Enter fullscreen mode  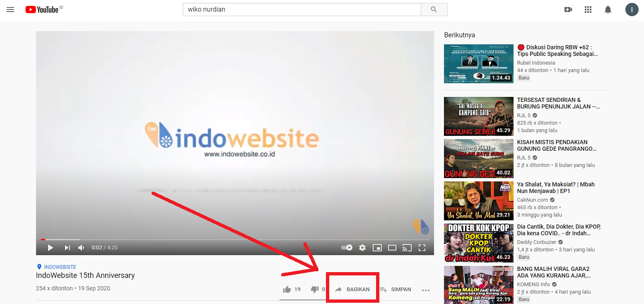[422, 247]
